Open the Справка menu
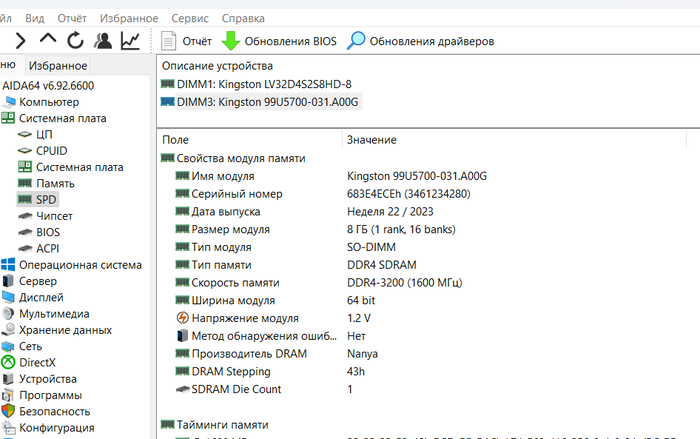This screenshot has height=439, width=700. [243, 18]
